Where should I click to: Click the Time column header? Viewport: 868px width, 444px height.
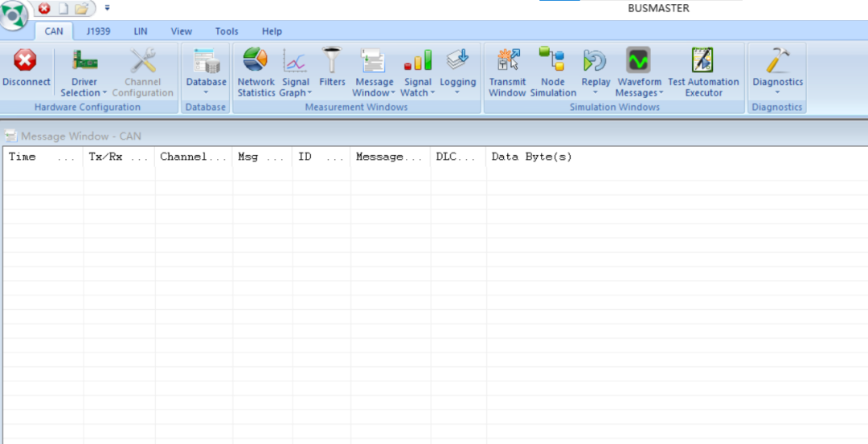click(x=43, y=157)
